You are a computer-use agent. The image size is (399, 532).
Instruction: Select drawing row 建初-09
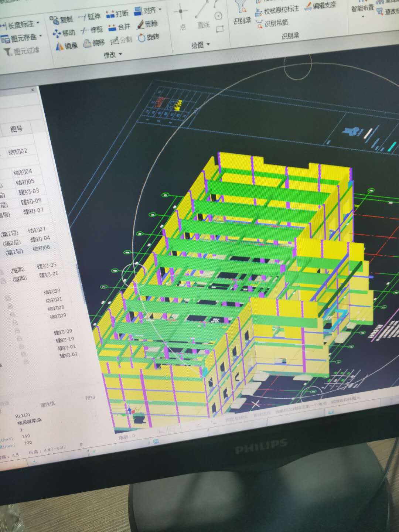[x=63, y=332]
